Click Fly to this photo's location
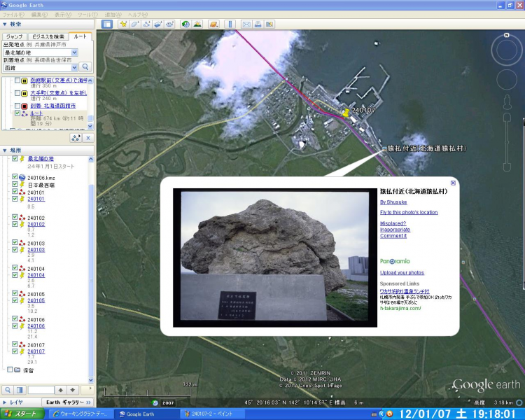The height and width of the screenshot is (420, 525). click(409, 212)
